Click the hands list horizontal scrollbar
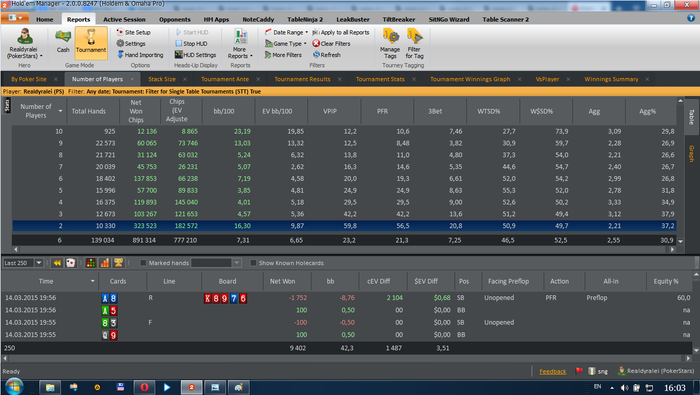Screen dimensions: 700x395 [x=346, y=358]
